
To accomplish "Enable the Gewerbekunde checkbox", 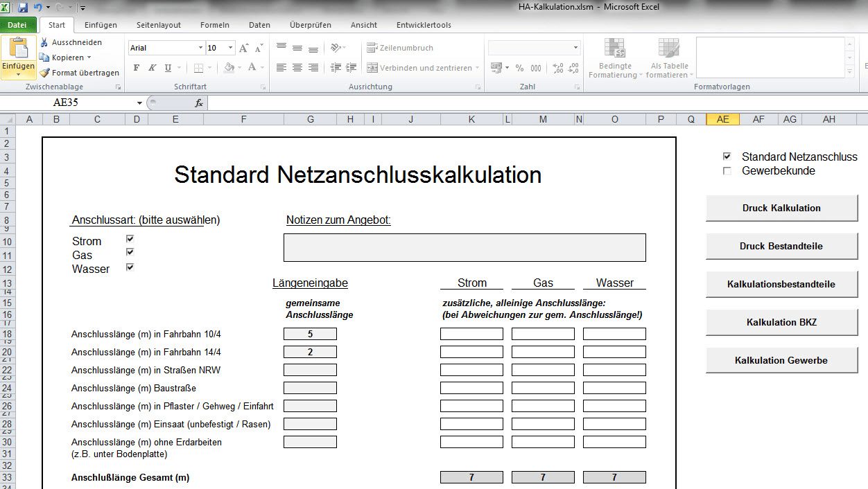I will pyautogui.click(x=727, y=170).
